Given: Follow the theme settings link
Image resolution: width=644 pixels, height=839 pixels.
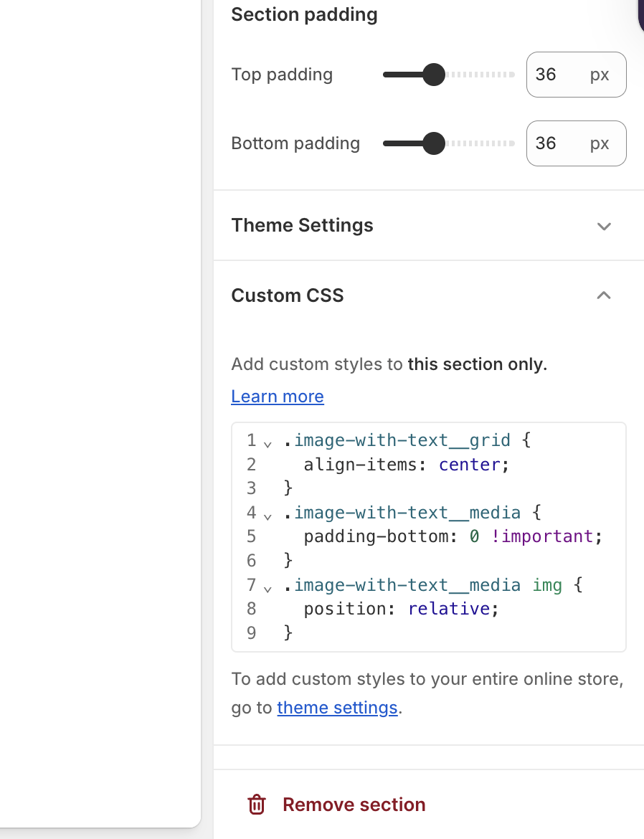Looking at the screenshot, I should pyautogui.click(x=337, y=708).
